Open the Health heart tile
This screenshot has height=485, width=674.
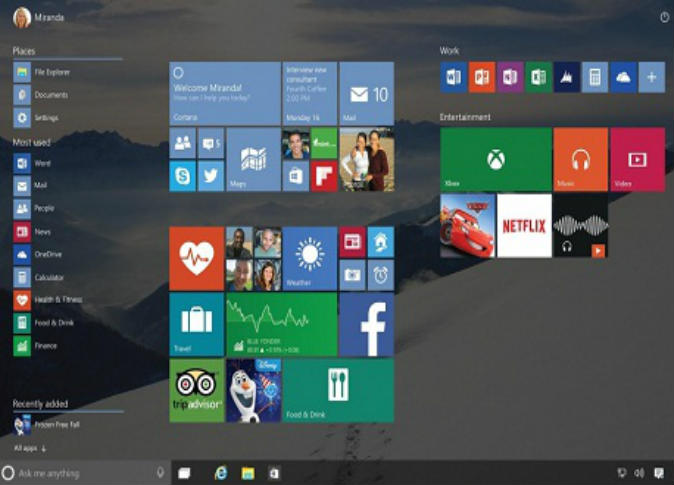point(196,258)
